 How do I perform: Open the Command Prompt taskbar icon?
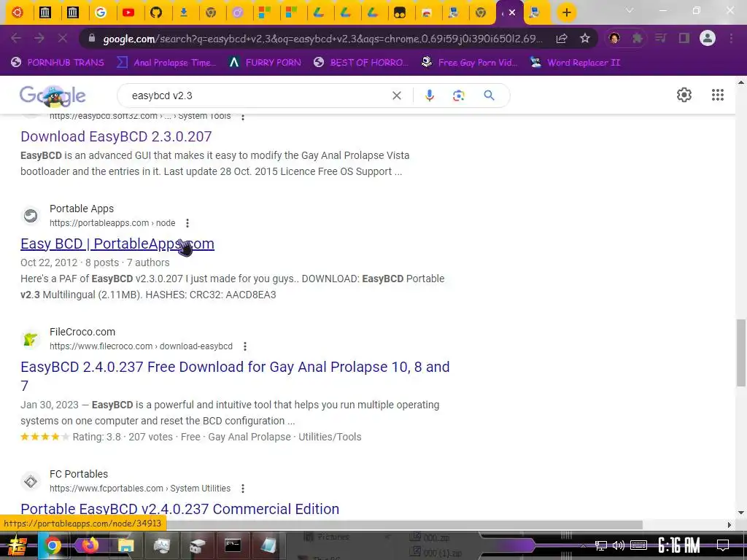pyautogui.click(x=233, y=545)
